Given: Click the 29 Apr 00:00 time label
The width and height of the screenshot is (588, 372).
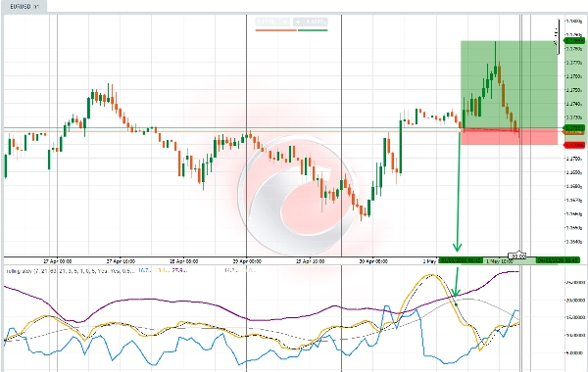Looking at the screenshot, I should click(x=247, y=261).
